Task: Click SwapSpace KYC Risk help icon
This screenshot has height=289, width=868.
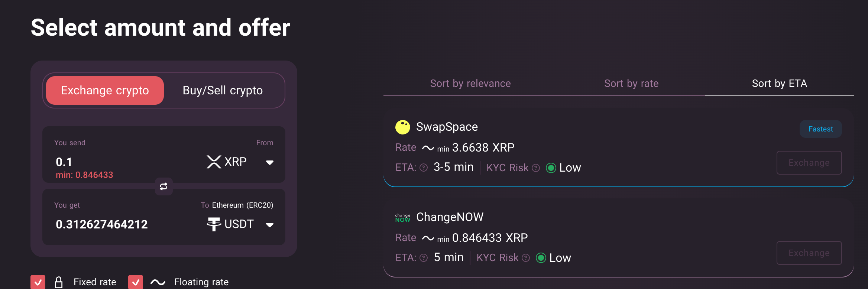Action: (x=536, y=168)
